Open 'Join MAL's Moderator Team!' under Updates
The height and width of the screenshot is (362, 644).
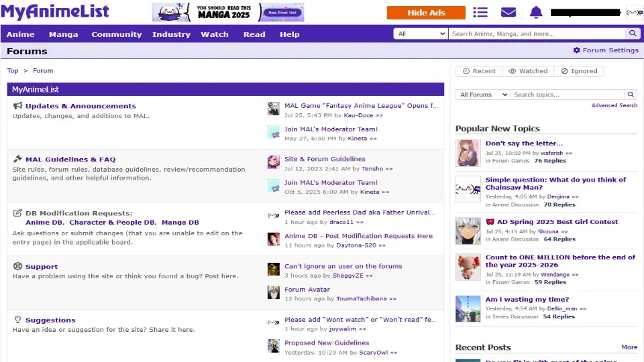coord(331,129)
